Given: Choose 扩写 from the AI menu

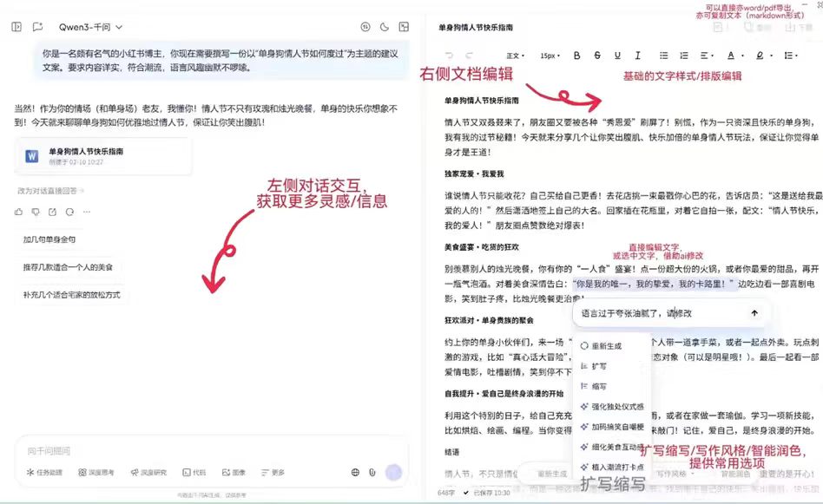Looking at the screenshot, I should (599, 366).
